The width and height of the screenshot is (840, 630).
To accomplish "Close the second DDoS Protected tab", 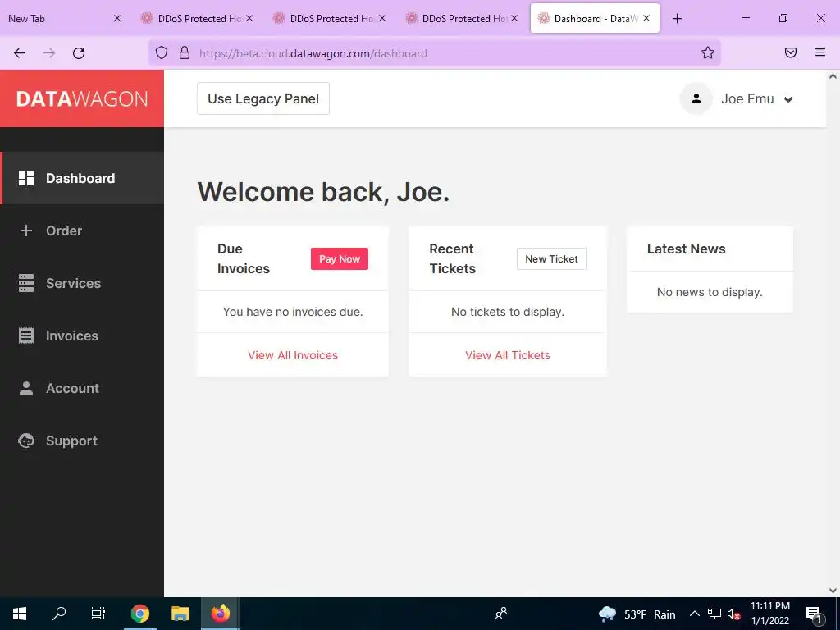I will click(382, 18).
